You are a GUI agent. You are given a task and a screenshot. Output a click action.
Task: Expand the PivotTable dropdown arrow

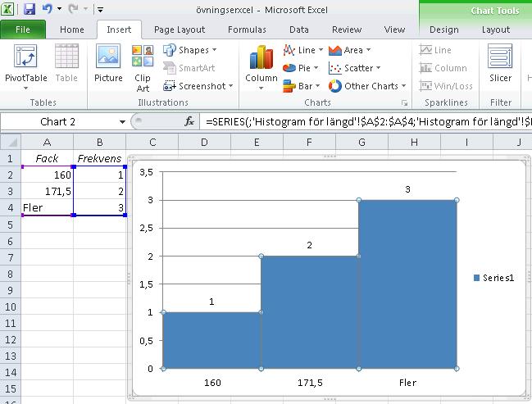tap(25, 89)
